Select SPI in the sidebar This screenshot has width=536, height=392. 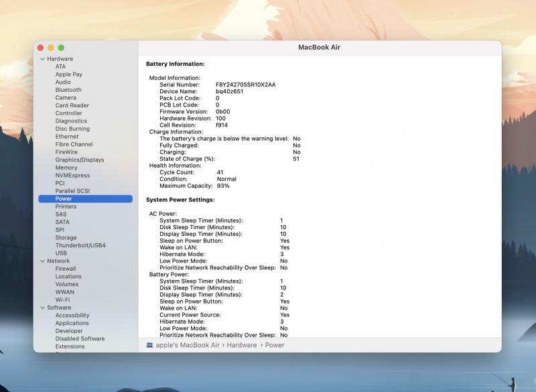tap(60, 230)
